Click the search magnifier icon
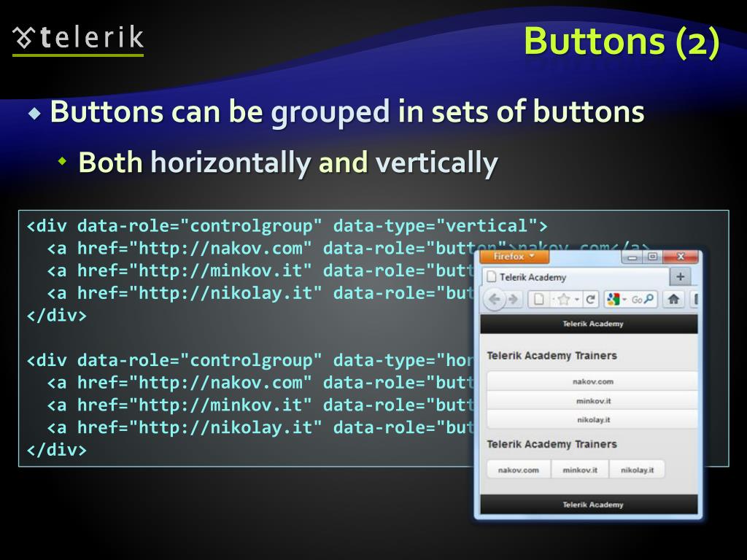The image size is (747, 560). [x=649, y=300]
